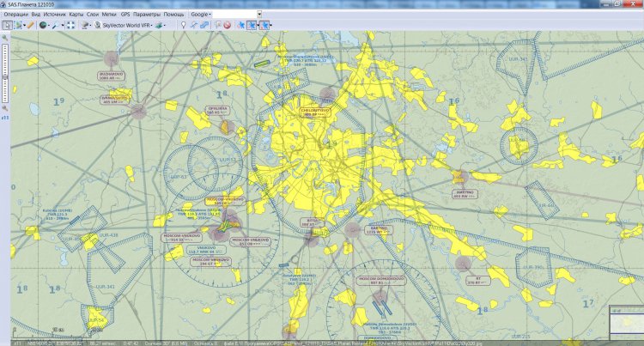Click zoom-in magnifier above the zoom slider
Viewport: 644px width, 346px height.
pyautogui.click(x=5, y=38)
